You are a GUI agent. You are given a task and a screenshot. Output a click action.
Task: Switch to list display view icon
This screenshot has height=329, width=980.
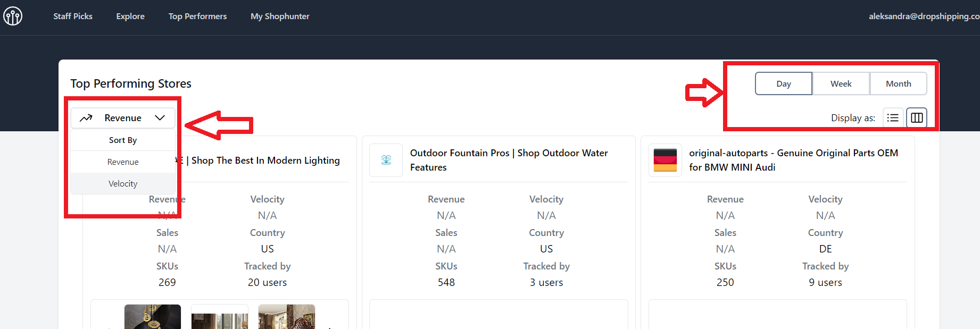pyautogui.click(x=893, y=117)
